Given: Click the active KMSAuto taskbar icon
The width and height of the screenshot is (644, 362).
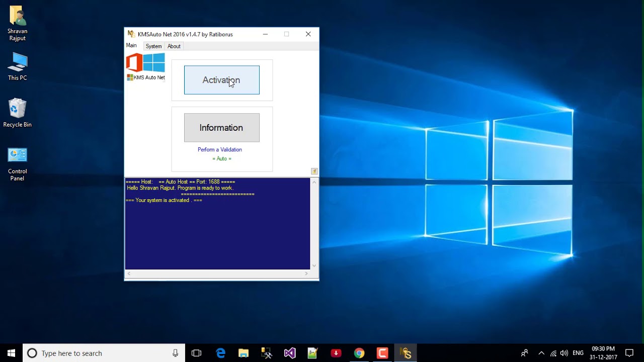Looking at the screenshot, I should (406, 353).
